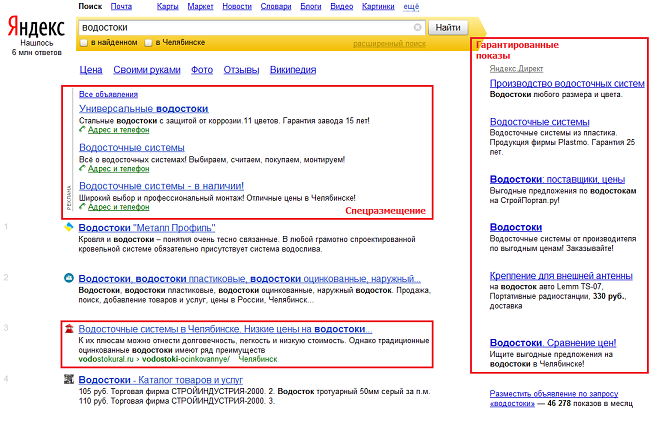
Task: Click the Яндекс.Директ link
Action: [x=516, y=68]
